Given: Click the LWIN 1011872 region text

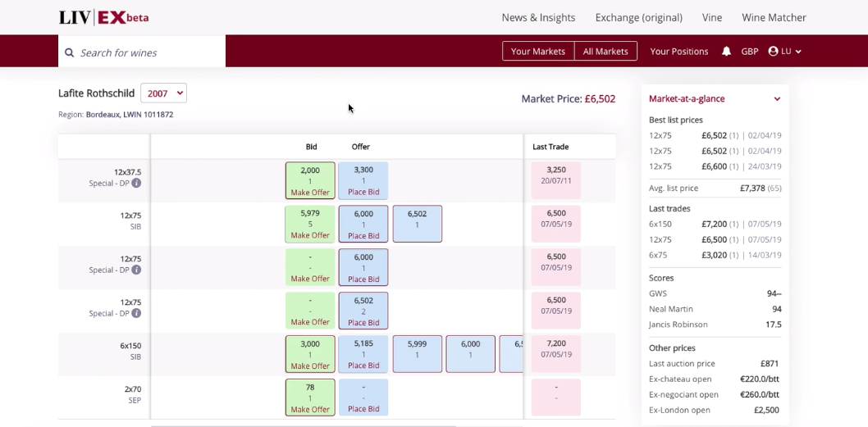Looking at the screenshot, I should [x=148, y=115].
